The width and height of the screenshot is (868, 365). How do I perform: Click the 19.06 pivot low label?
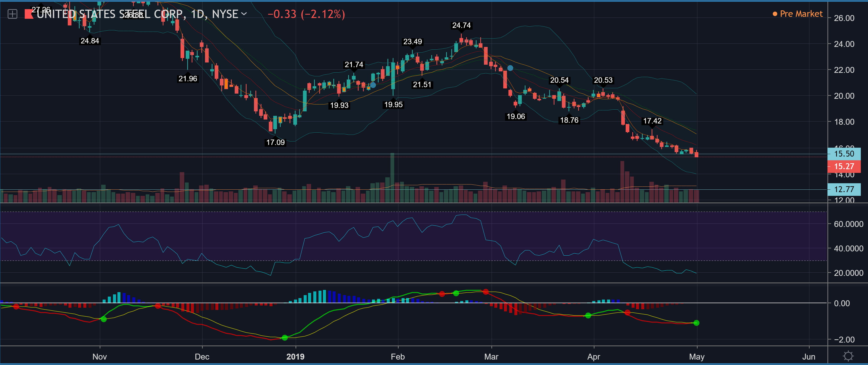[x=516, y=116]
